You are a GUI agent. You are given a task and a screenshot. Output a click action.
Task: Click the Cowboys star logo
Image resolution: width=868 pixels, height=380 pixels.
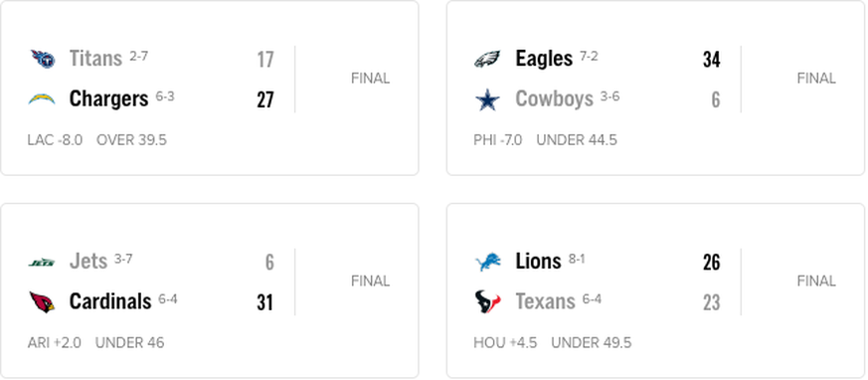488,99
